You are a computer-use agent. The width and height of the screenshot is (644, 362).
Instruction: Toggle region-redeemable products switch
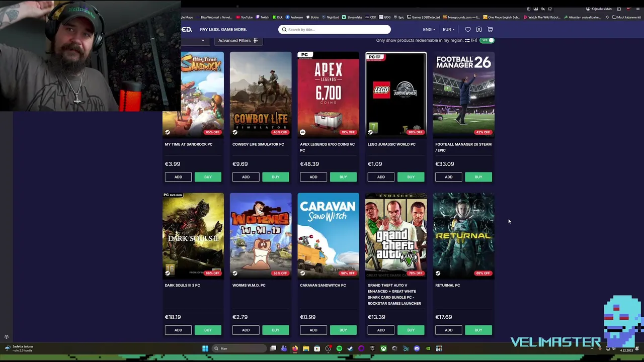(x=487, y=40)
